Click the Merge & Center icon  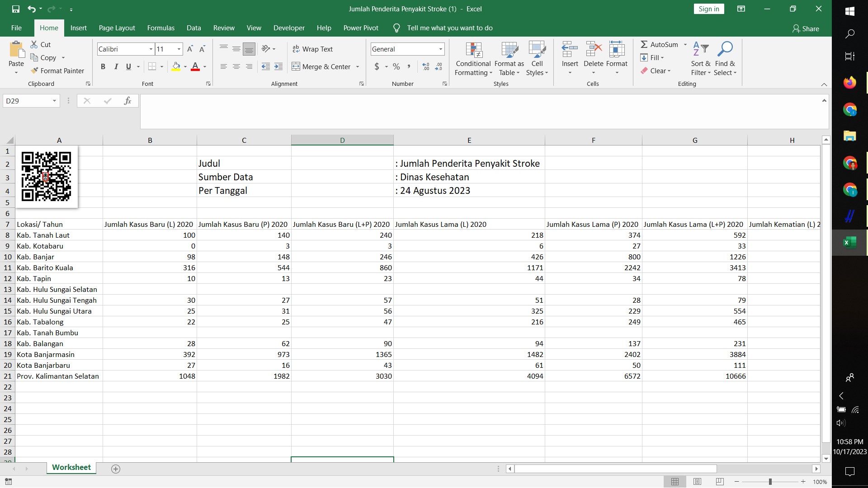pyautogui.click(x=296, y=67)
